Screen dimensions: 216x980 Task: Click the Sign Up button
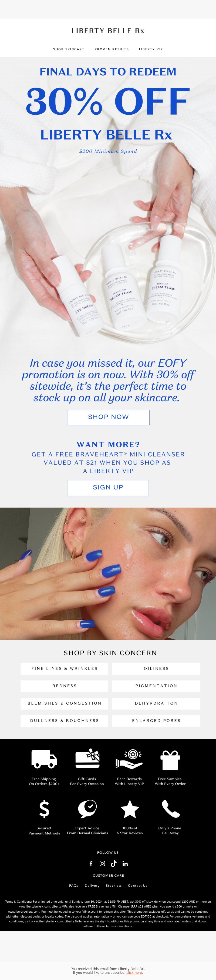click(x=108, y=488)
